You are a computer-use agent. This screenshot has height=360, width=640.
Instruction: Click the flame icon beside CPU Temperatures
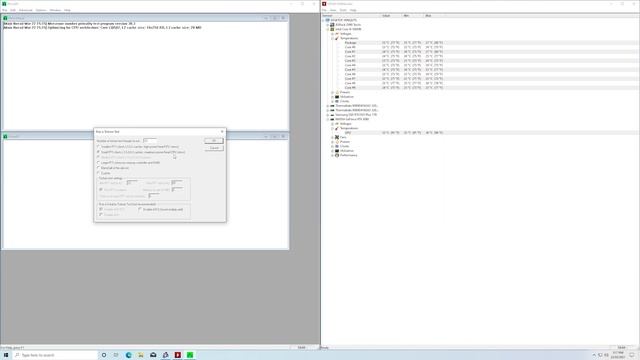[337, 38]
